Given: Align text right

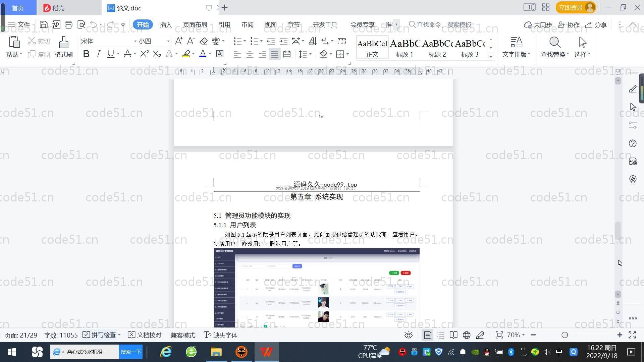Looking at the screenshot, I should 262,54.
